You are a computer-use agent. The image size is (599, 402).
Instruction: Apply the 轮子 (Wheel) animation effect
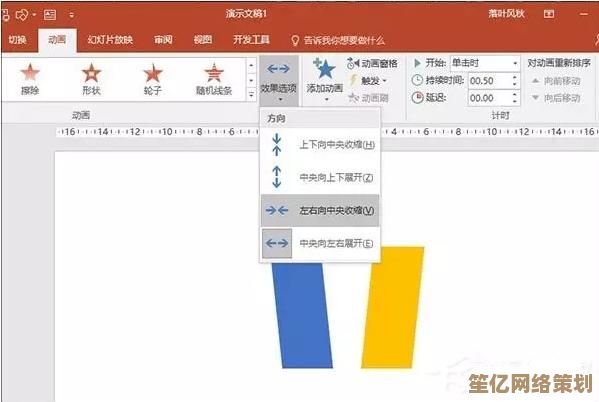(x=153, y=79)
